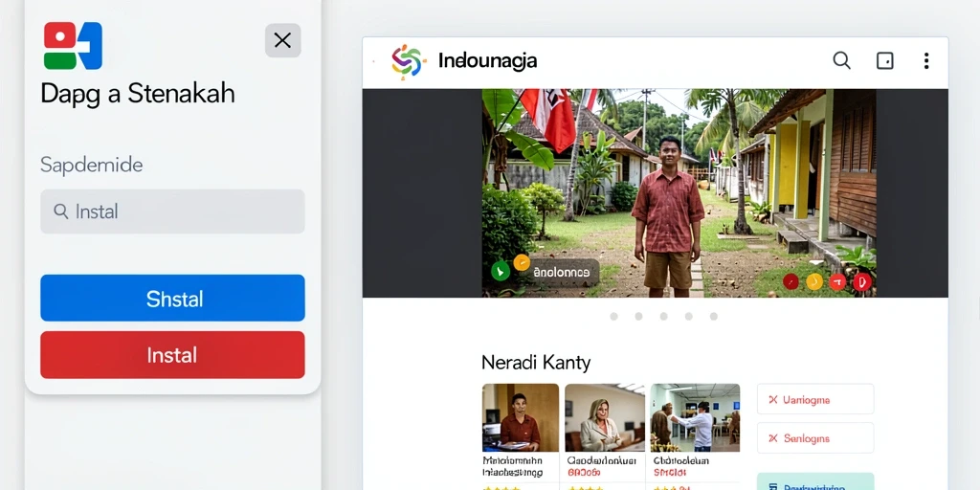Click the square icon beside the search icon
Viewport: 980px width, 490px height.
pos(885,60)
